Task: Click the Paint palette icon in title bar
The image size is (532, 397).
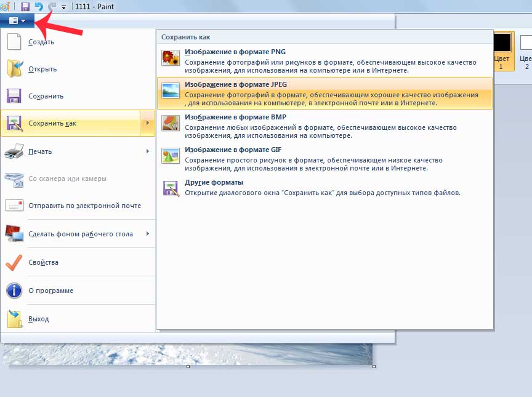Action: point(6,6)
